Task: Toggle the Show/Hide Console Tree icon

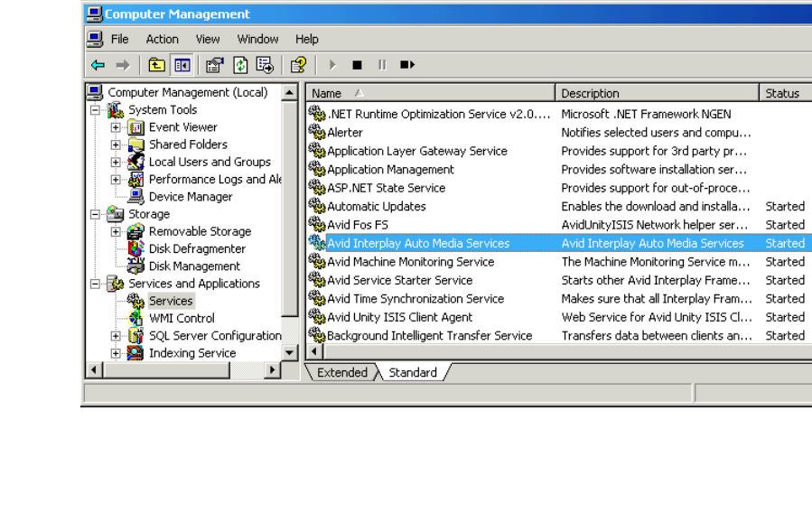Action: coord(182,65)
